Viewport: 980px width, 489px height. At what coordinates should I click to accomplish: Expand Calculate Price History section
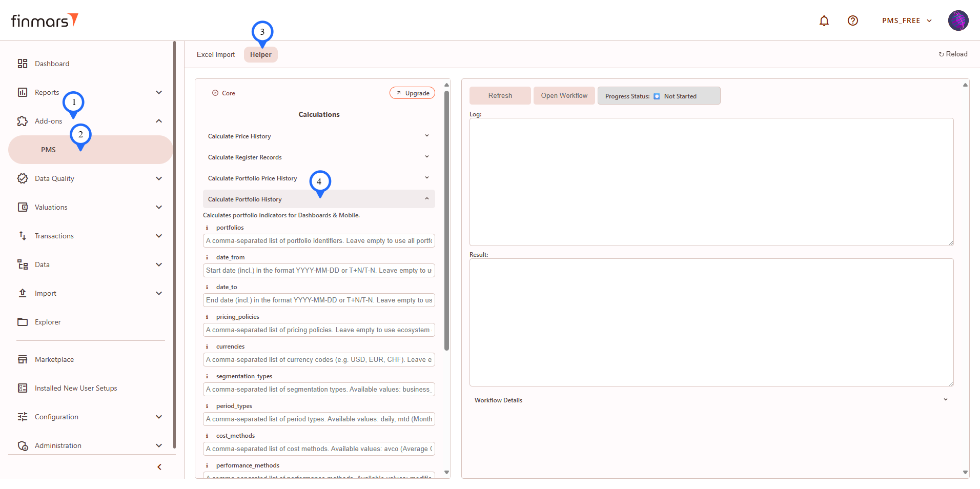tap(426, 136)
